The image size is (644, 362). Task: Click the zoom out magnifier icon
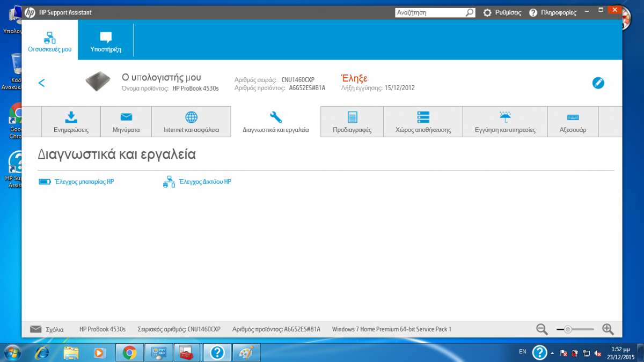point(542,329)
